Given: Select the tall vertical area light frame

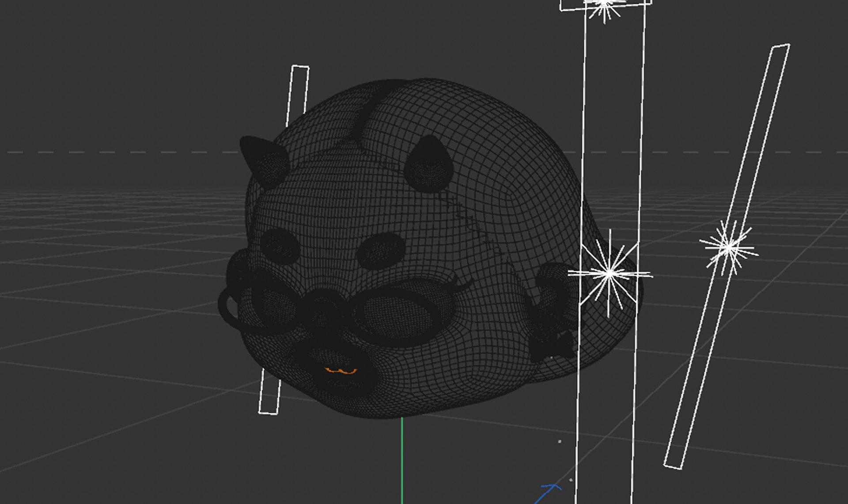Looking at the screenshot, I should point(584,133).
